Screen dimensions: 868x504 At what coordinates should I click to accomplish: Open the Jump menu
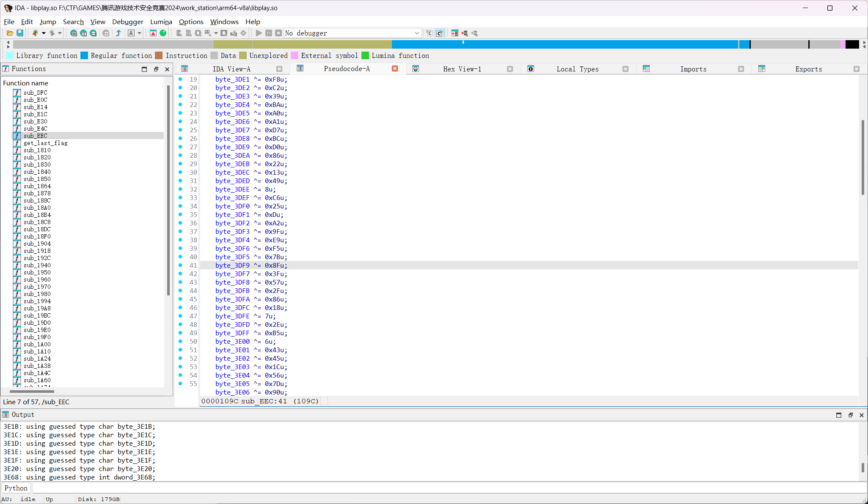pos(48,22)
